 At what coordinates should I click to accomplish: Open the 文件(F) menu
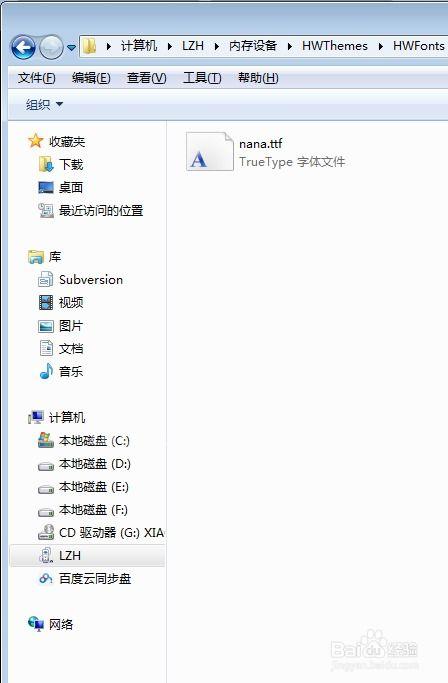37,78
